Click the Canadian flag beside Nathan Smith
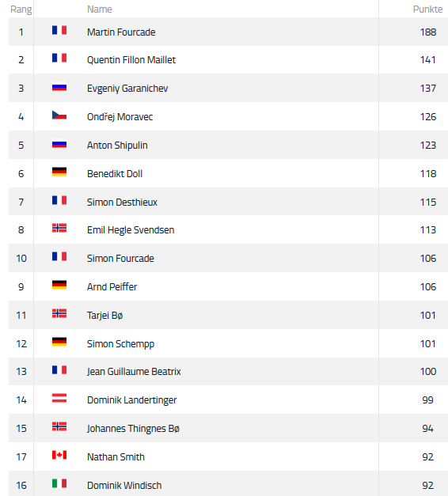The image size is (448, 496). (x=59, y=455)
